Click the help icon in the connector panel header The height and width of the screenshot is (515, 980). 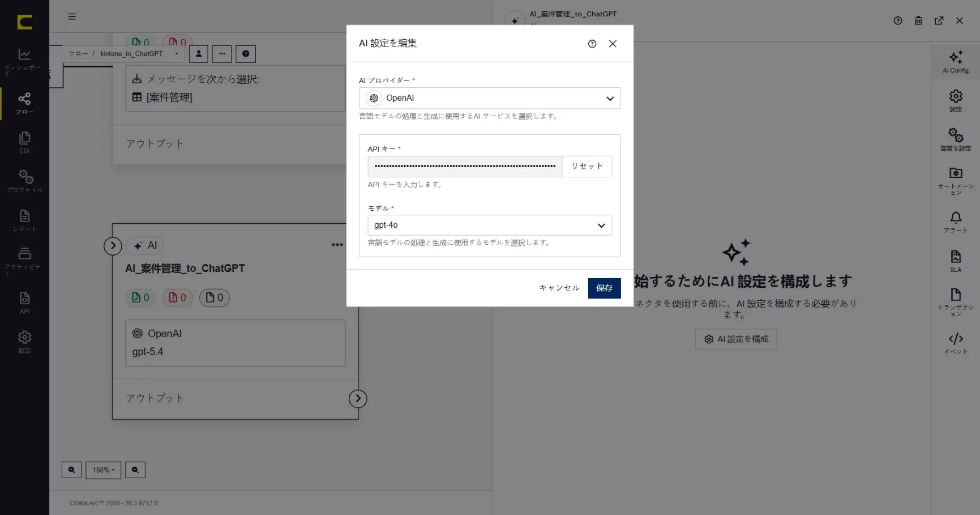point(898,21)
